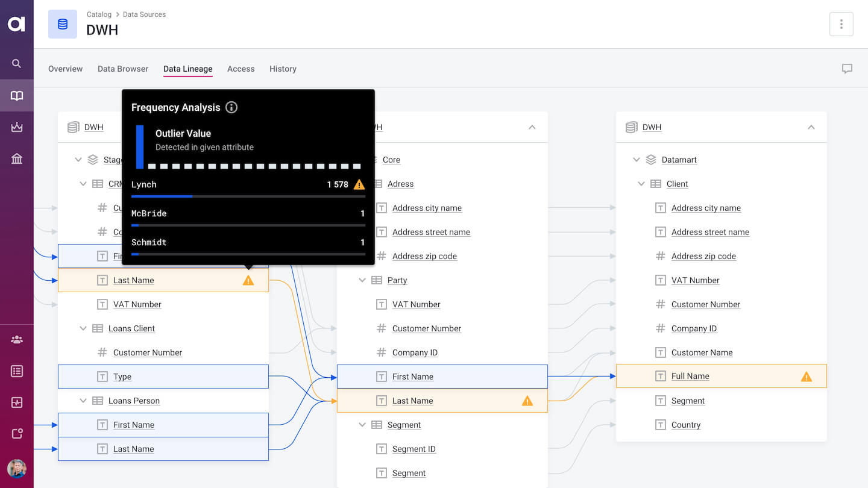Open the team members icon in sidebar

[16, 339]
